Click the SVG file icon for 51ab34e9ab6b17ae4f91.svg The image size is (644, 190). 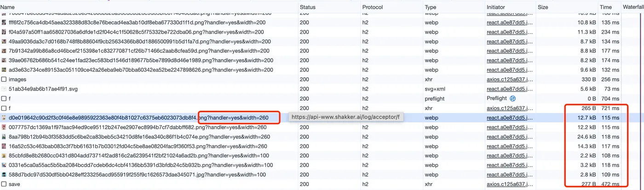click(4, 89)
